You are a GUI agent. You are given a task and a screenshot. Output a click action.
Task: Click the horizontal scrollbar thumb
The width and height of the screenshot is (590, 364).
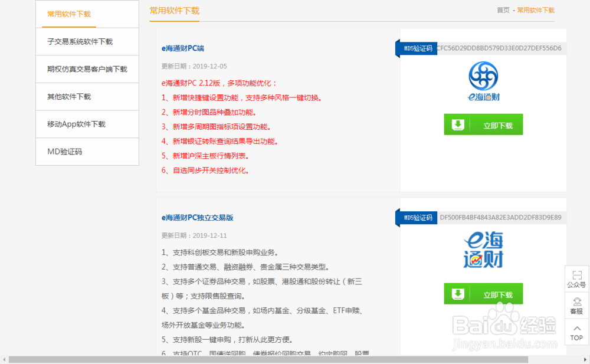[268, 360]
